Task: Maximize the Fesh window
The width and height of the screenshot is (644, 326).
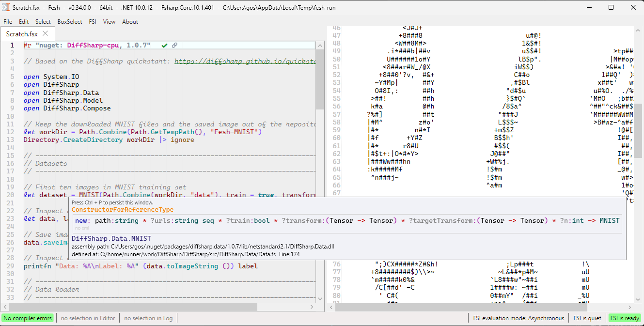Action: coord(611,7)
